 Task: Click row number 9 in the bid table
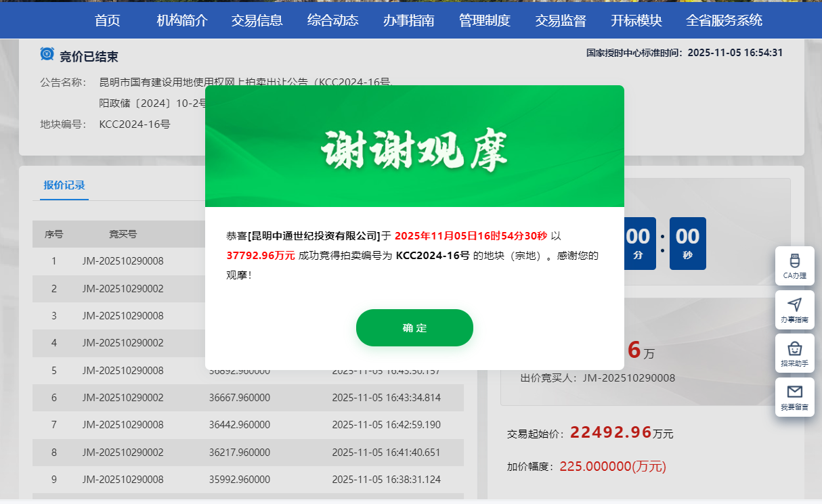(54, 480)
